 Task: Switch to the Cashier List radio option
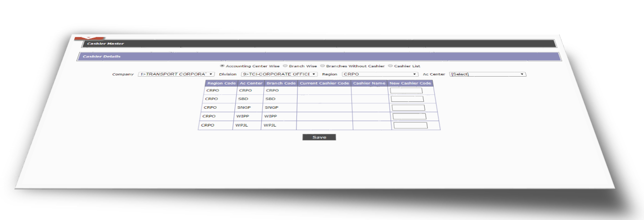[390, 65]
